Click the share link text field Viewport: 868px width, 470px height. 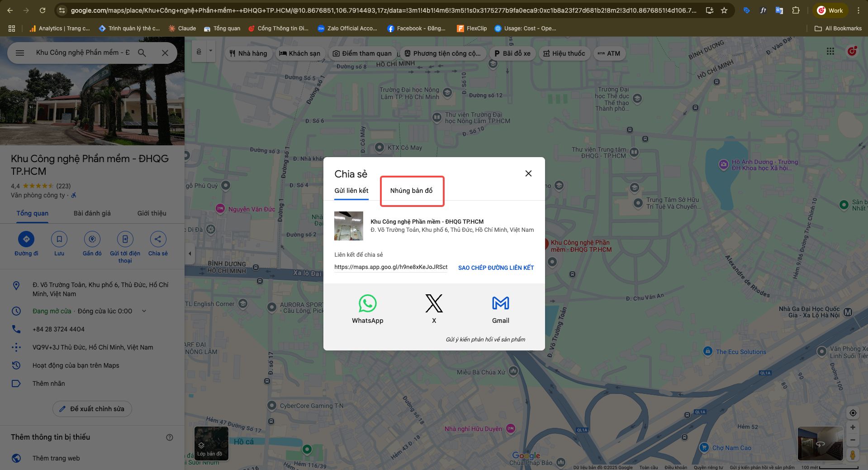(x=391, y=267)
